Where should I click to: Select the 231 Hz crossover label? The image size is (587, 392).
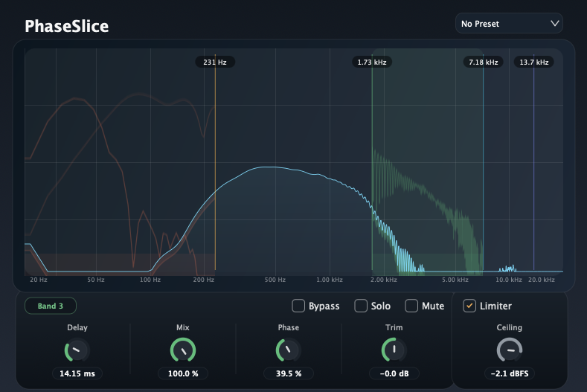coord(215,62)
